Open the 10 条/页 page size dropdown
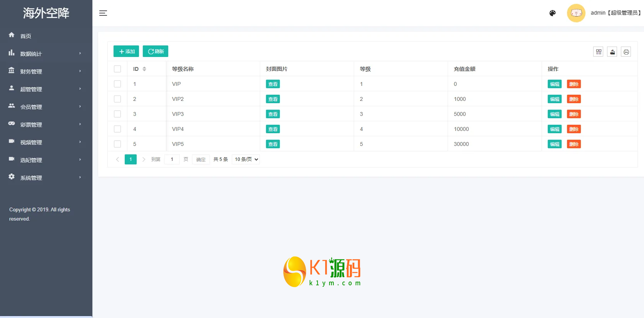Viewport: 644px width, 318px height. (246, 159)
